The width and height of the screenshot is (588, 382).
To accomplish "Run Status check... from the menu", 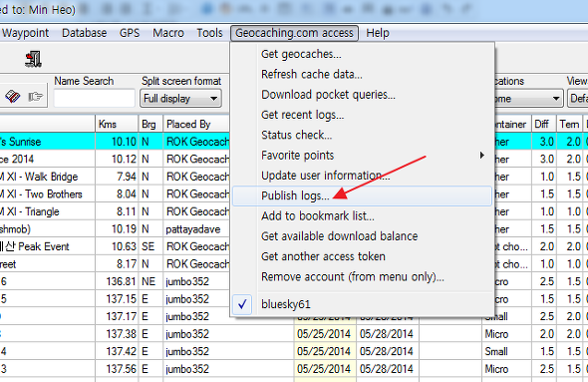I will click(x=362, y=135).
